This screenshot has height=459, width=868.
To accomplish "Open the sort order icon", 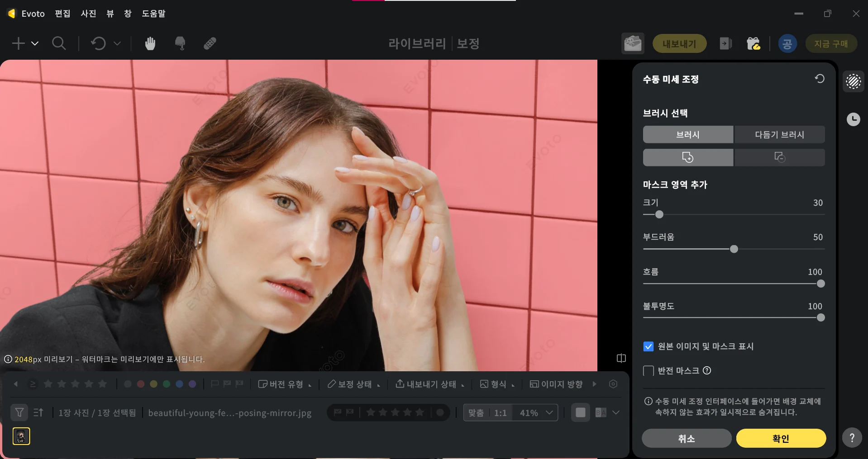I will (38, 412).
